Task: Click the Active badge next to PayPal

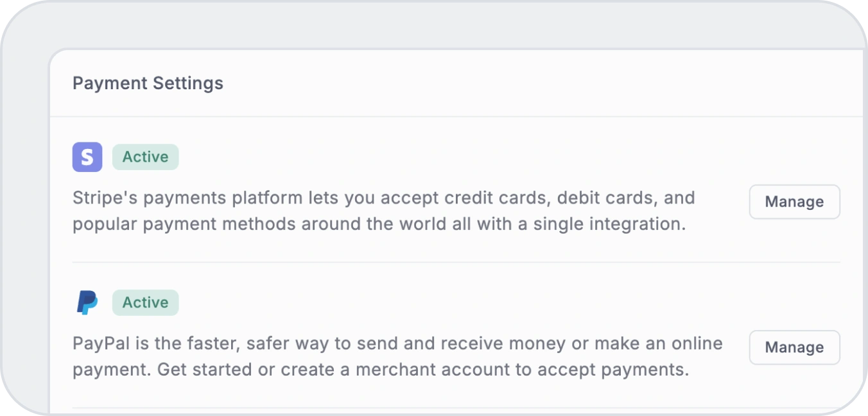Action: (x=145, y=302)
